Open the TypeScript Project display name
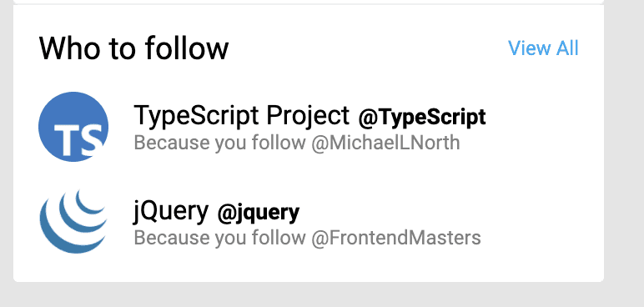Viewport: 644px width, 307px height. tap(242, 115)
